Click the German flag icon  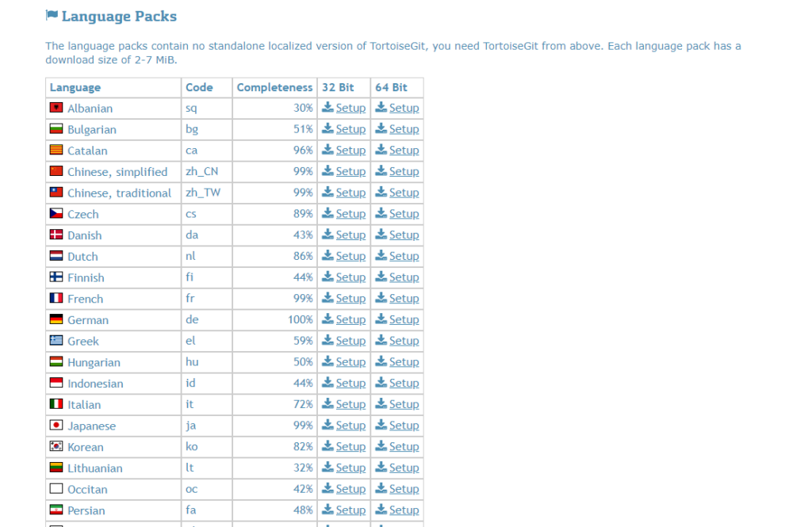[x=56, y=319]
